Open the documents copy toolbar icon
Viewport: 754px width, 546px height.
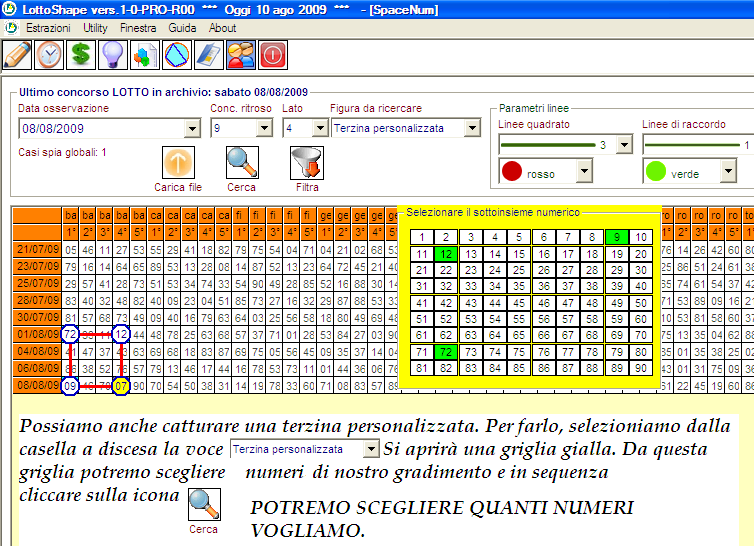145,55
